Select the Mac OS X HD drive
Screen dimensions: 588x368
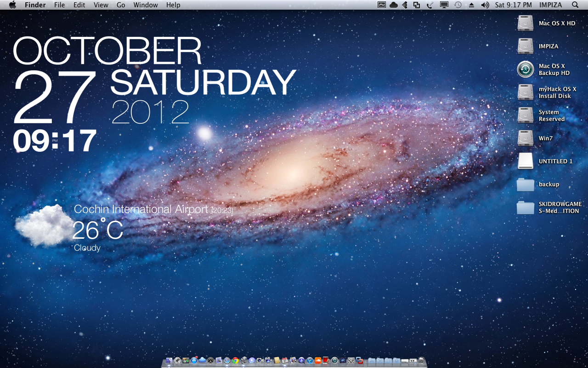coord(526,23)
